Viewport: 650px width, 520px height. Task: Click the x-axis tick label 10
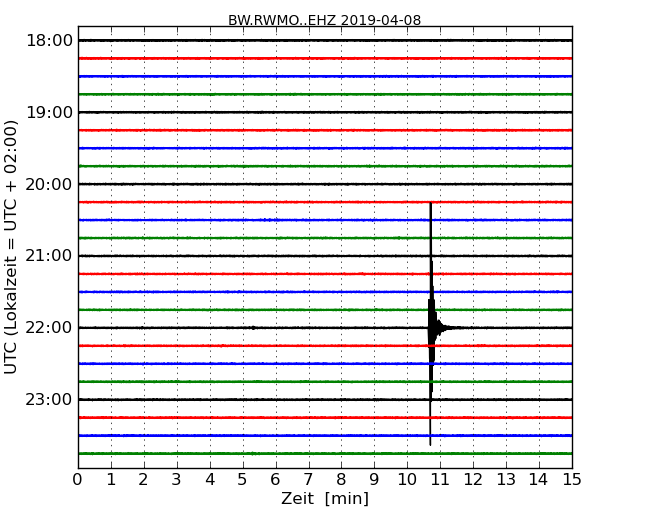pos(407,480)
